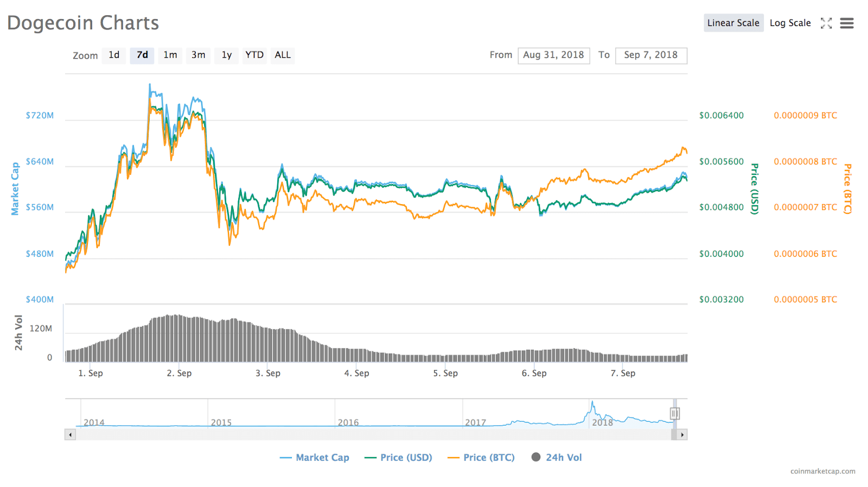Viewport: 868px width, 487px height.
Task: Switch to Log Scale
Action: pyautogui.click(x=790, y=23)
